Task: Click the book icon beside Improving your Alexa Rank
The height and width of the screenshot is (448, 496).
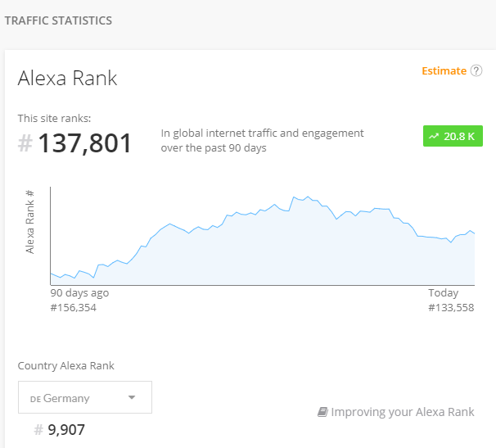Action: tap(322, 412)
